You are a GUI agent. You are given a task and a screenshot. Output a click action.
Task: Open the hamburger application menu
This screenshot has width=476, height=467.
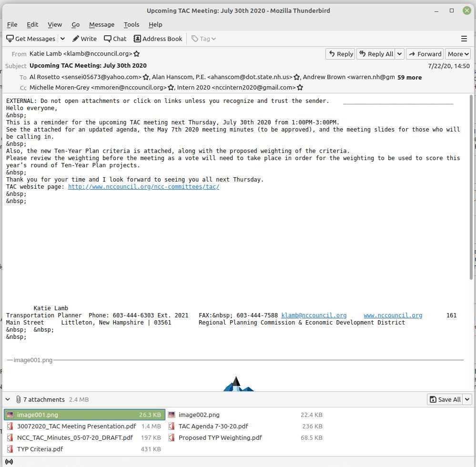click(464, 39)
